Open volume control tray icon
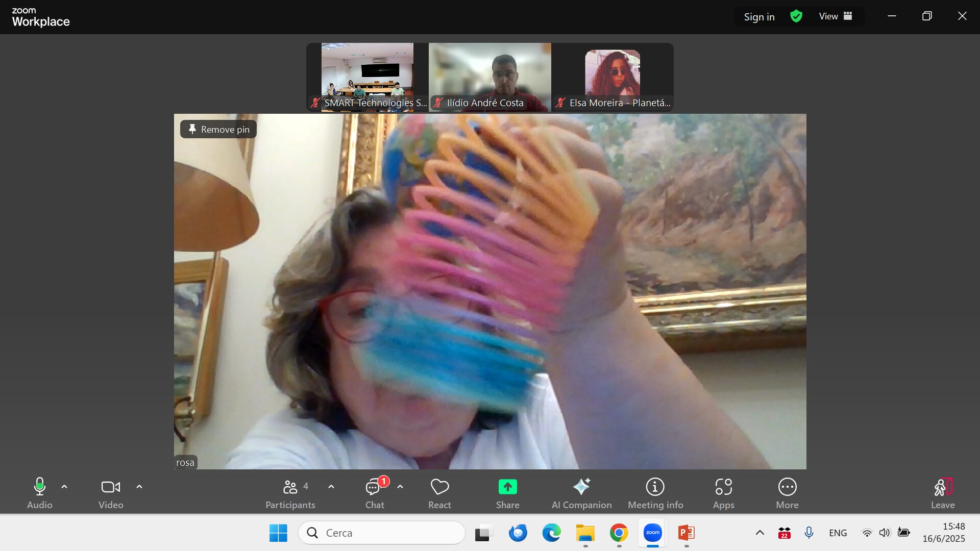This screenshot has width=980, height=551. click(885, 533)
